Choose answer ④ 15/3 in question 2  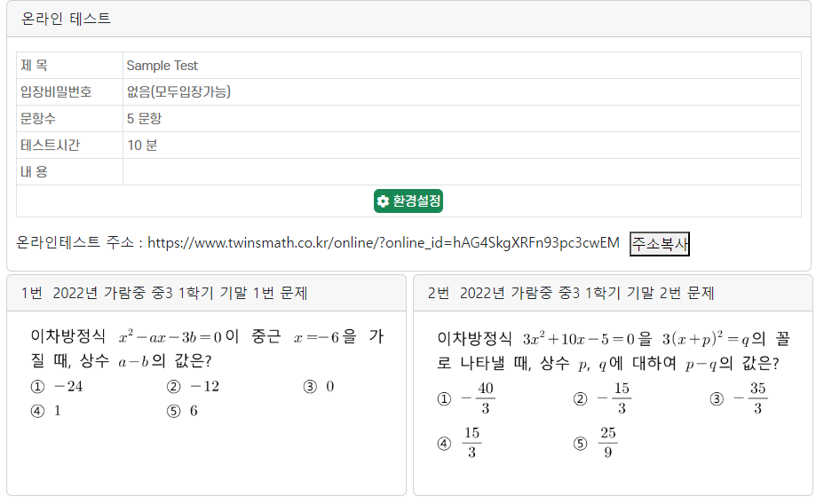pos(459,443)
